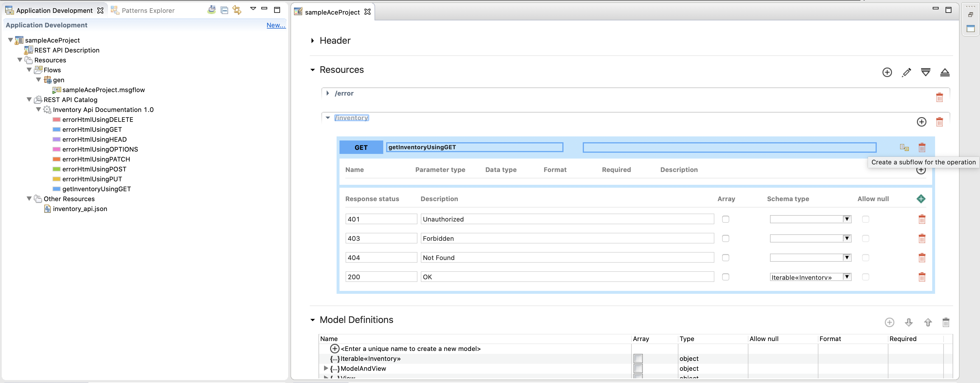Click create subflow icon for getInventoryUsingGET
The height and width of the screenshot is (383, 980).
pyautogui.click(x=904, y=147)
